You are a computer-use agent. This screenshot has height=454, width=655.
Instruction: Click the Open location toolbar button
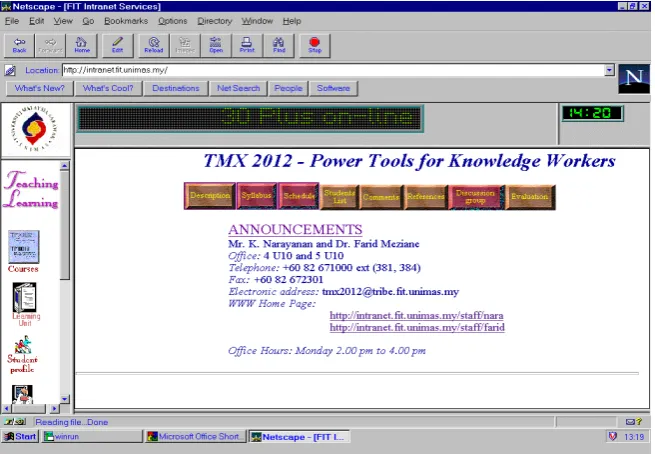tap(216, 45)
